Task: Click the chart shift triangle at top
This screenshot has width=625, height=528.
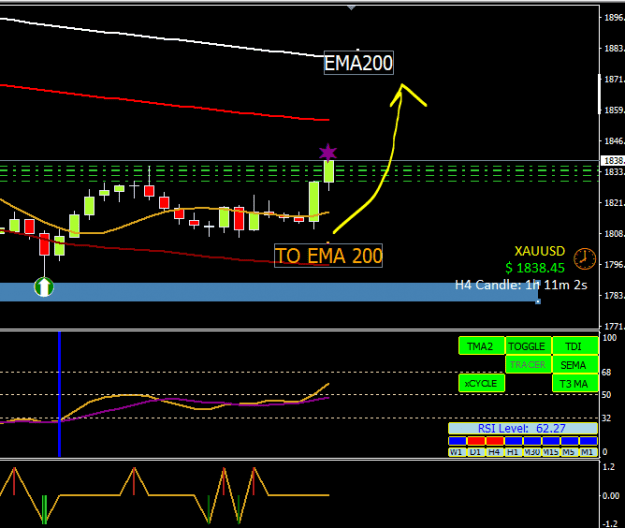Action: pos(351,8)
